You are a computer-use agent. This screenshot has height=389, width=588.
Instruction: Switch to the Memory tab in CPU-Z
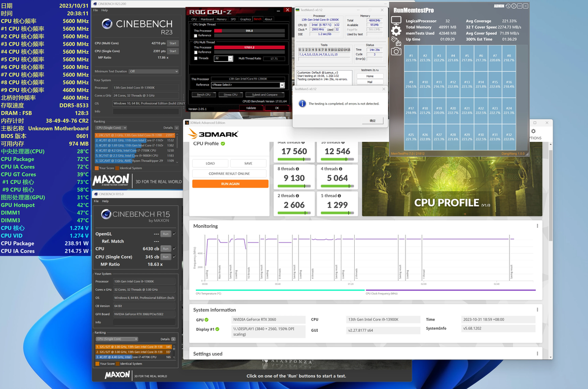(x=221, y=19)
